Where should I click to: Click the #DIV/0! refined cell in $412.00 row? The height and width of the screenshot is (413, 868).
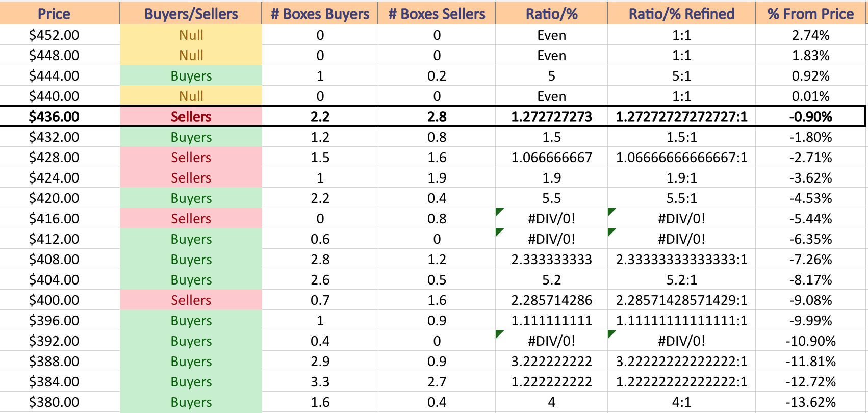coord(681,239)
